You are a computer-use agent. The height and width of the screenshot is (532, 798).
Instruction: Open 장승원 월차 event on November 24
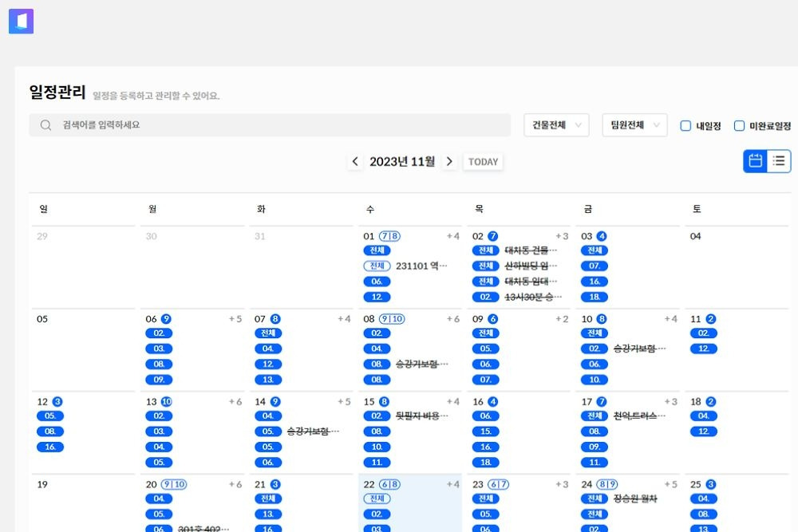(x=635, y=499)
